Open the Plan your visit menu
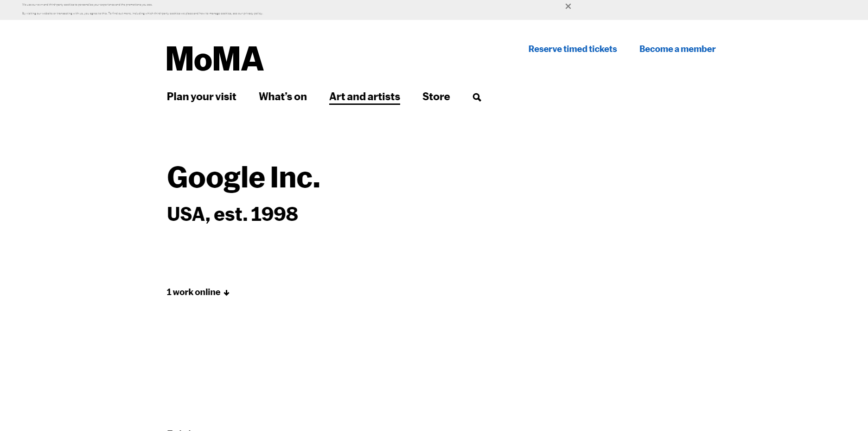Screen dimensions: 868x431 pos(201,96)
